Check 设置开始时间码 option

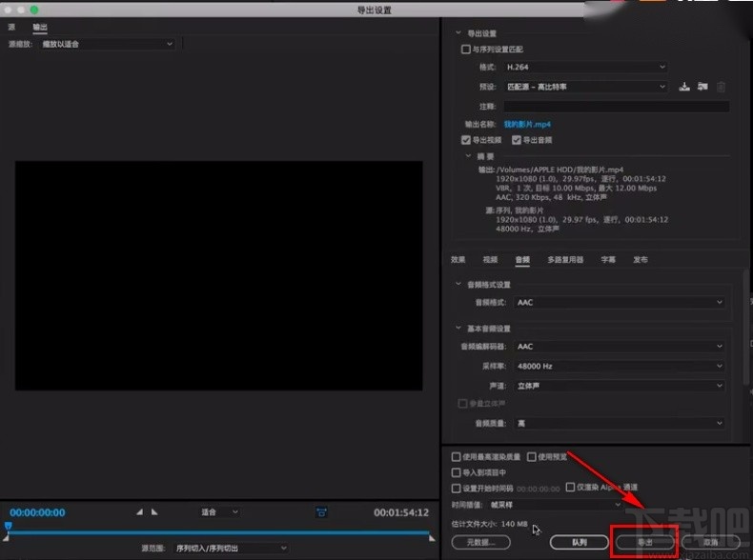tap(457, 488)
